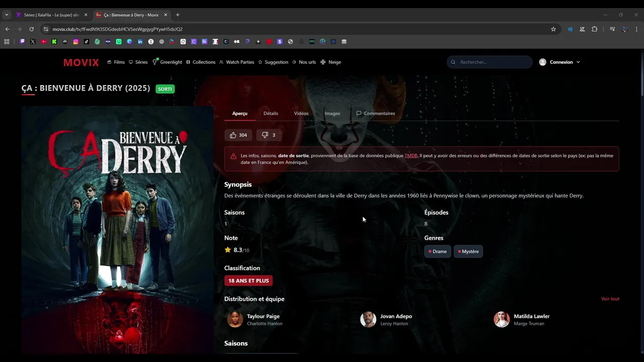Open the Connexion dropdown chevron

point(578,62)
